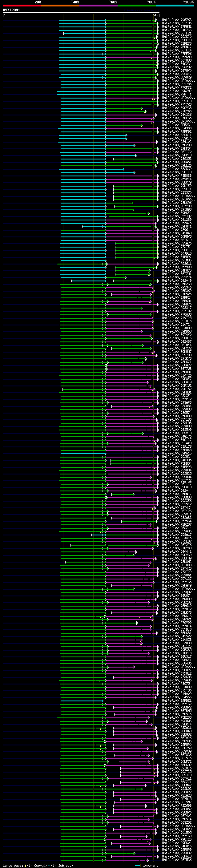The width and height of the screenshot is (197, 868).
Task: Select the UniRef100_A3B8S8 label
Action: click(177, 176)
